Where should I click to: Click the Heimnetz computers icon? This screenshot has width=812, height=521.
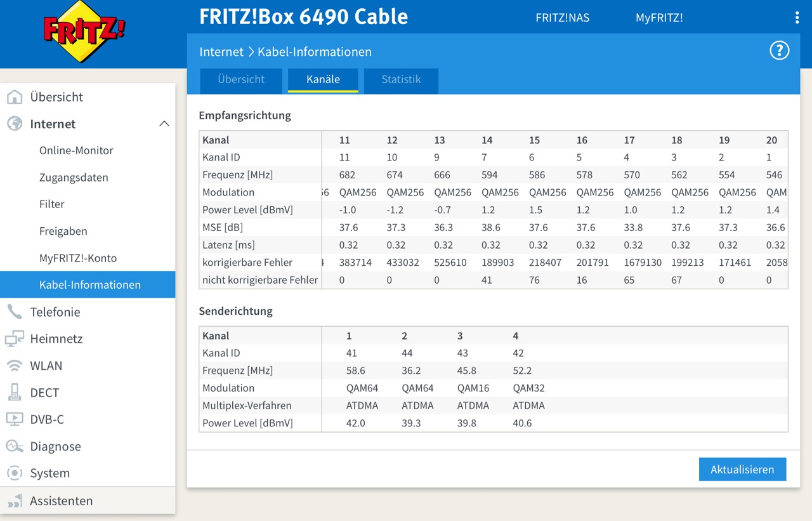14,339
